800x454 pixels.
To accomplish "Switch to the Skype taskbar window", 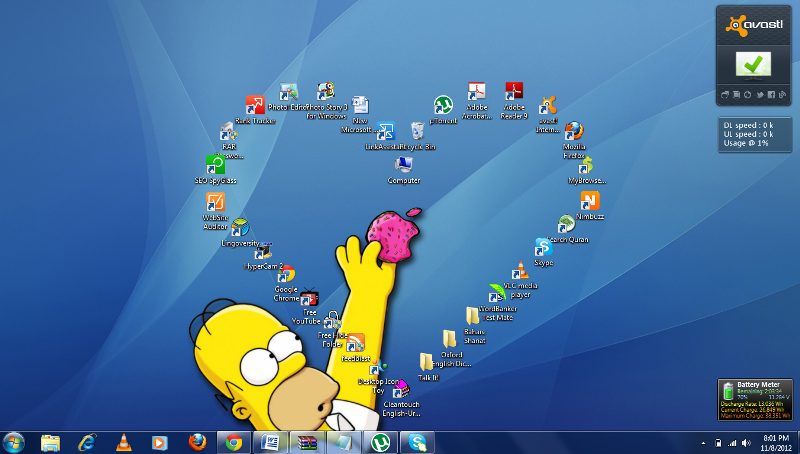I will coord(417,442).
